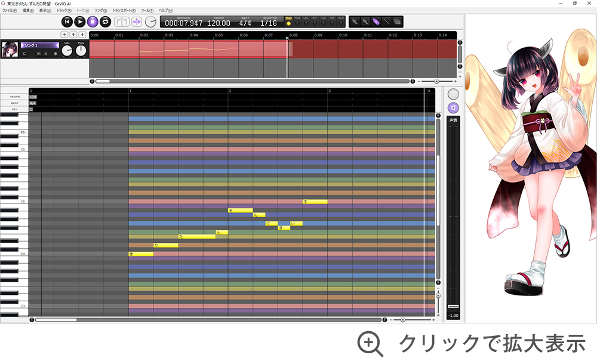The image size is (597, 364).
Task: Switch to PIT pitch adjust mode
Action: tap(315, 21)
